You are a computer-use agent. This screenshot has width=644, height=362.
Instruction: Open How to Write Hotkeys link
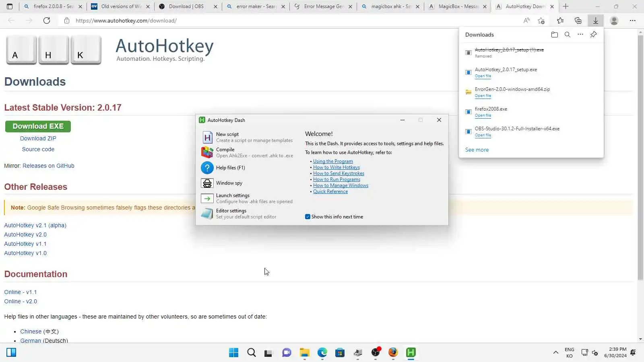(x=336, y=167)
